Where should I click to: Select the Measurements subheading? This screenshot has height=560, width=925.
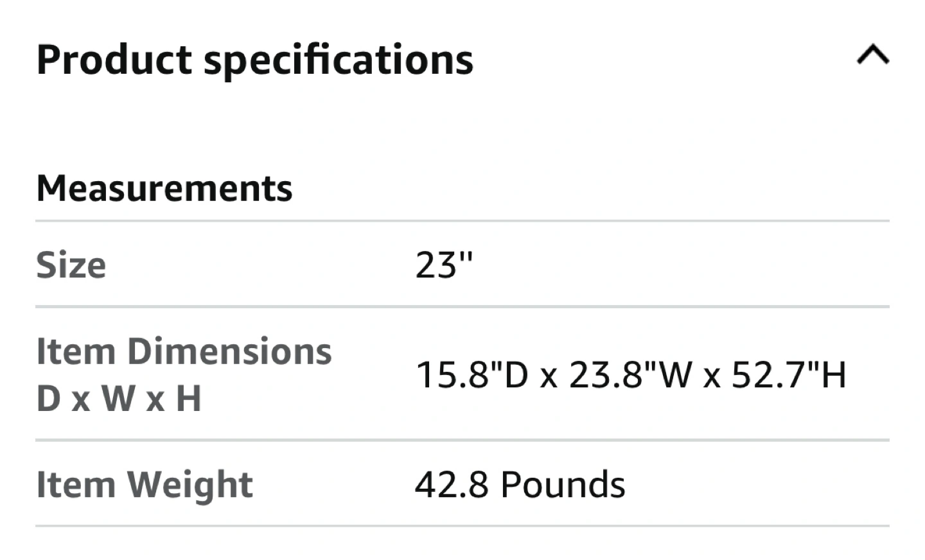click(x=164, y=188)
